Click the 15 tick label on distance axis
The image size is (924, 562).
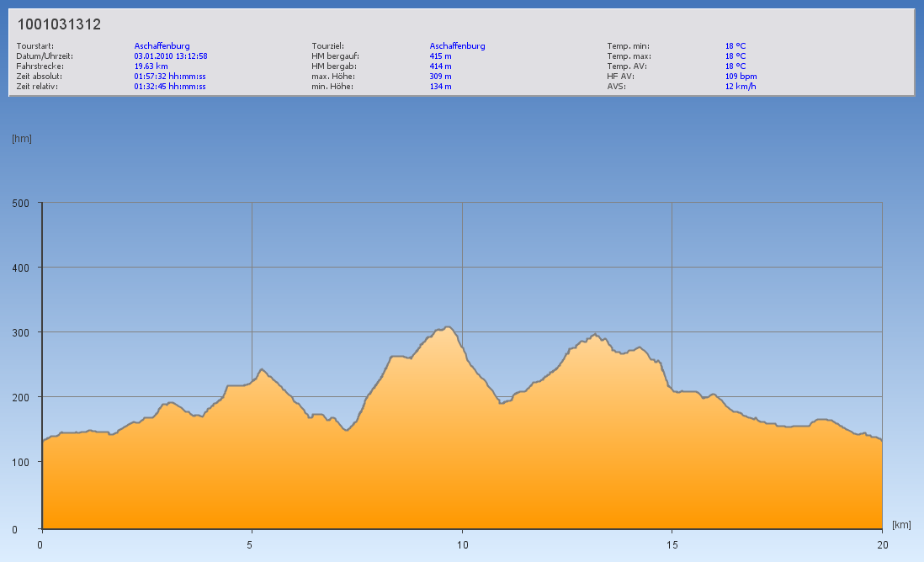coord(672,544)
